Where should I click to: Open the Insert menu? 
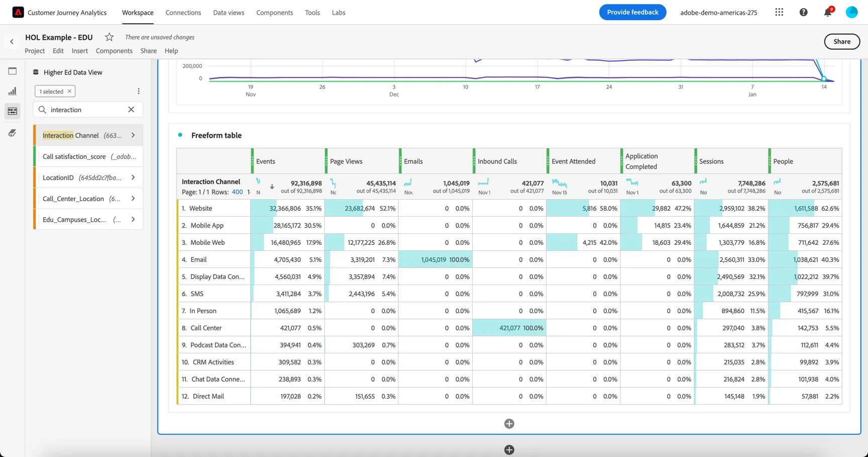click(x=79, y=51)
